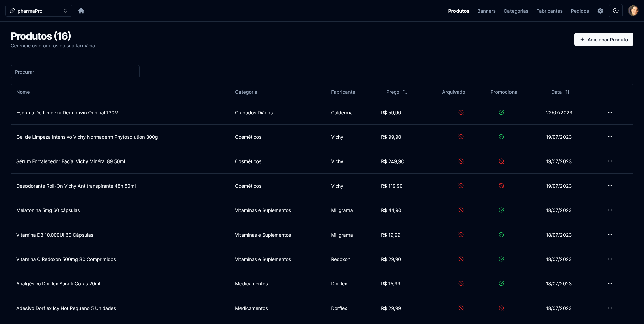The image size is (644, 324).
Task: Open actions menu for Sérum Fortalecedor Facial
Action: tap(610, 161)
